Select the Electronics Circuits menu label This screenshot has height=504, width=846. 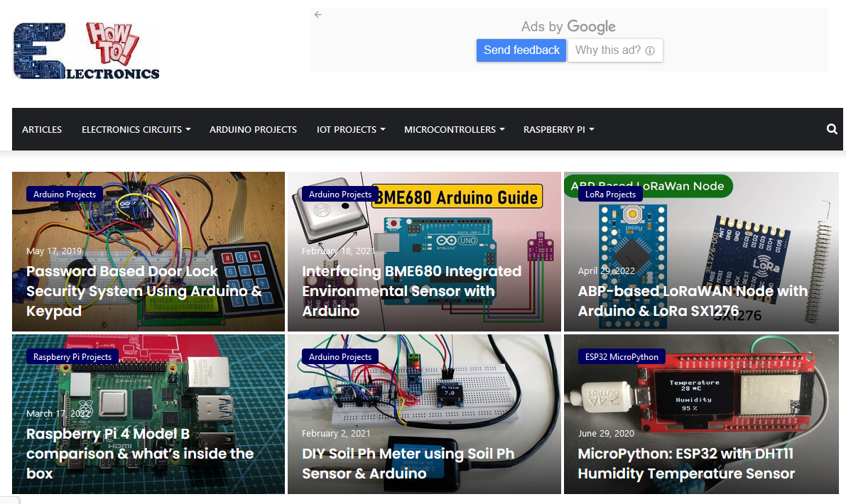pyautogui.click(x=131, y=129)
